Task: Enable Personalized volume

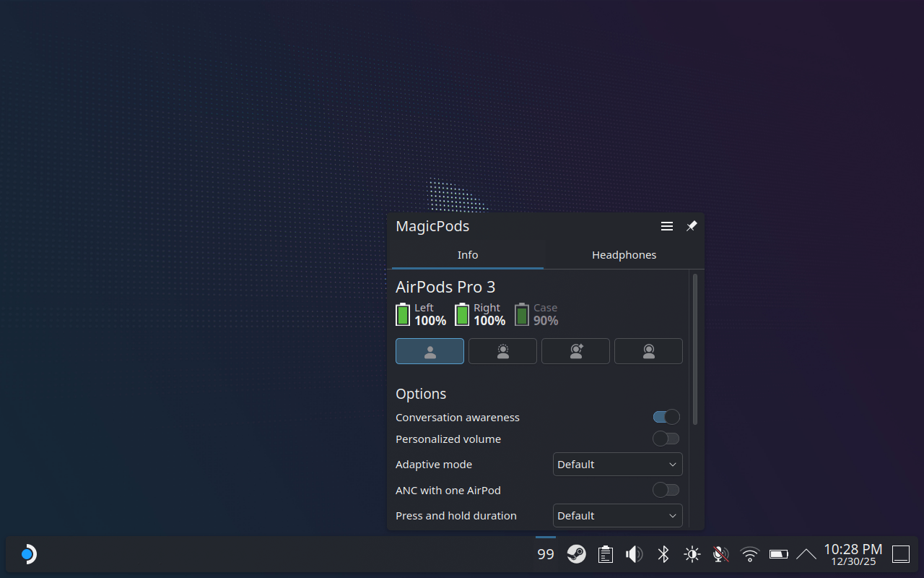Action: 666,439
